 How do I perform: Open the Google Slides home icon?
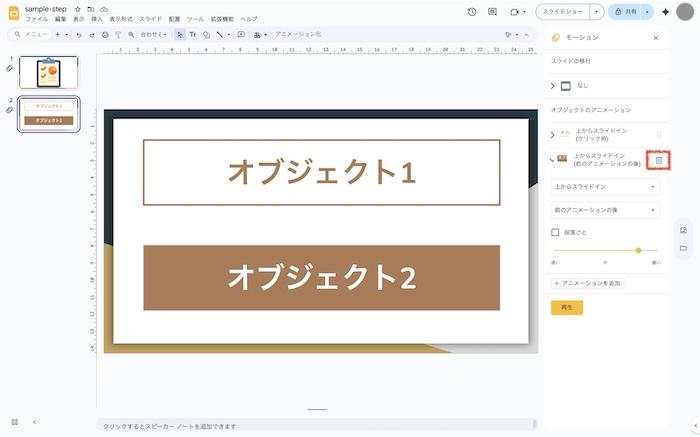(14, 13)
